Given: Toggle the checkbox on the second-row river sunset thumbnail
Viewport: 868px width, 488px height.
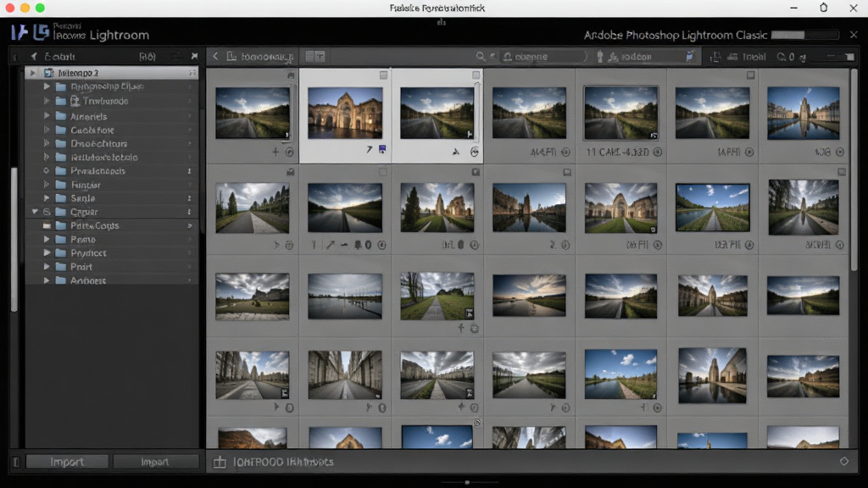Looking at the screenshot, I should (382, 172).
